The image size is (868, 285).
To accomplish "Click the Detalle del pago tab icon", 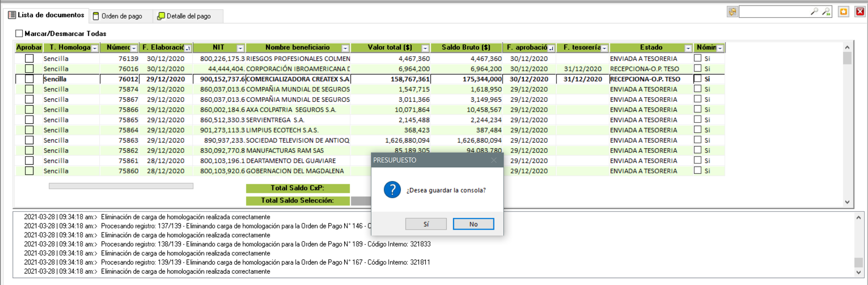I will tap(161, 16).
